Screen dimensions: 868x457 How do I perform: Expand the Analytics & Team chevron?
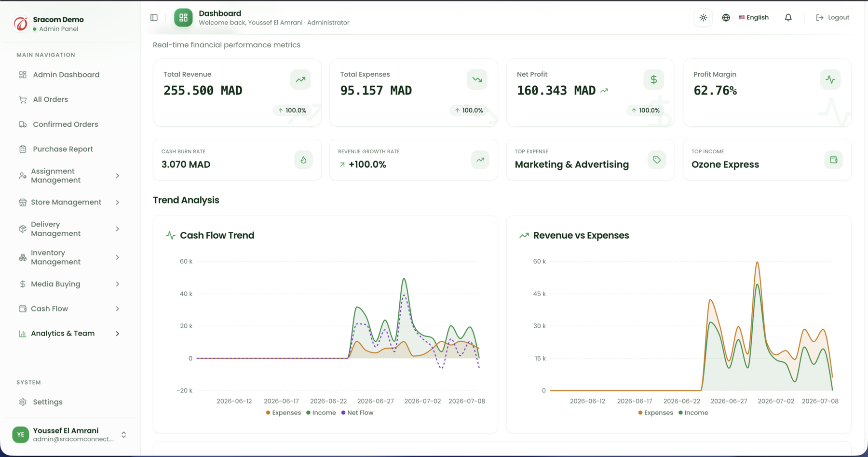click(x=117, y=334)
